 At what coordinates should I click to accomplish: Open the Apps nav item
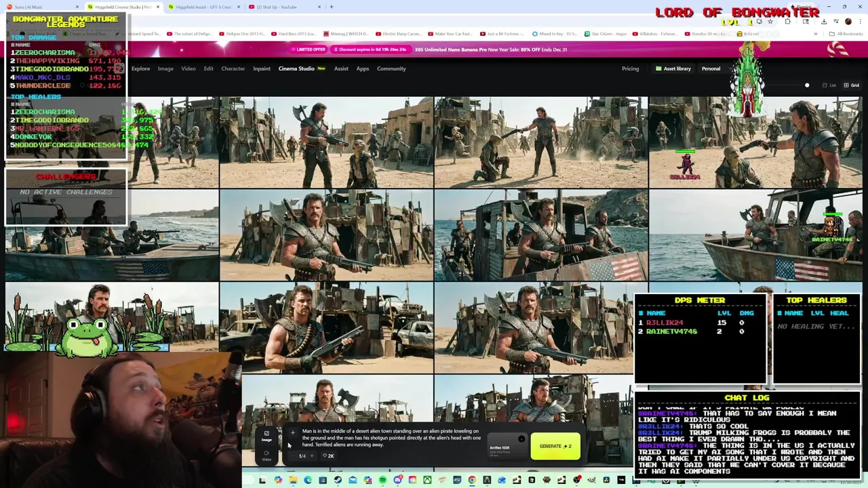tap(363, 68)
